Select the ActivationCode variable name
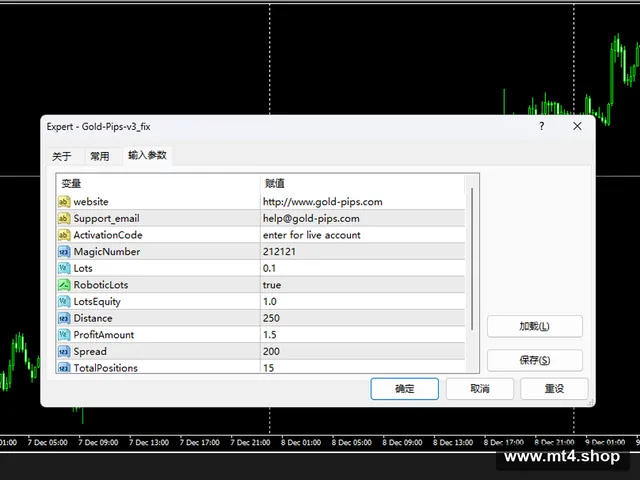The width and height of the screenshot is (640, 480). 108,235
